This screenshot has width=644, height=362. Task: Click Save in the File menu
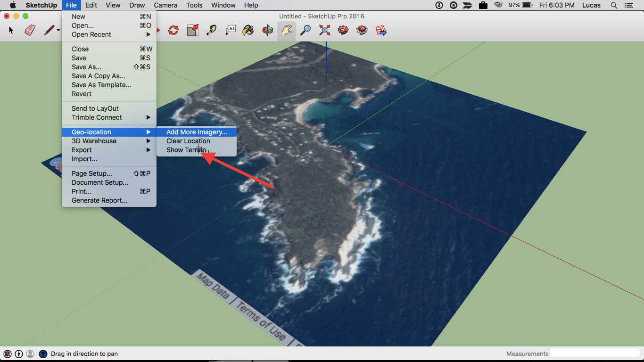tap(109, 58)
